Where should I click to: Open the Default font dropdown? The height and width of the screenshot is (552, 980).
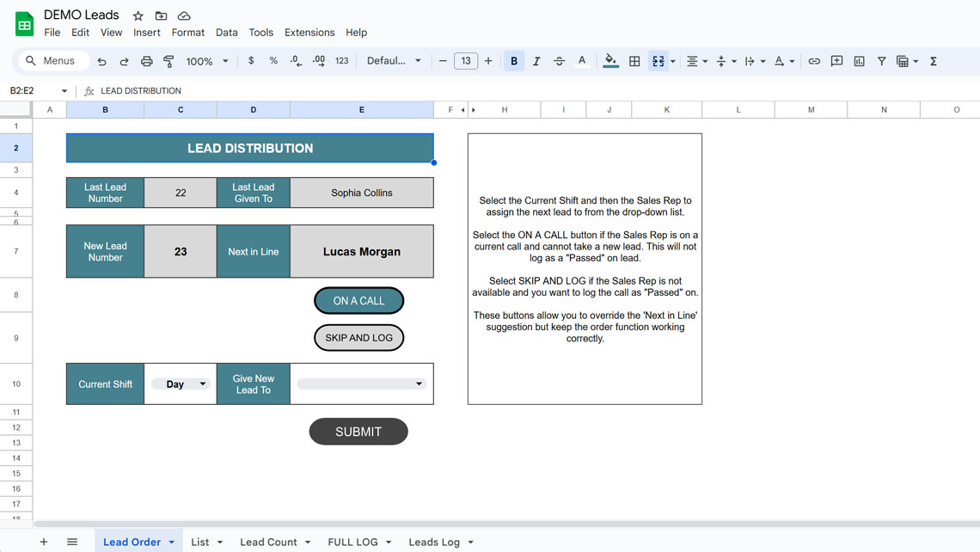(x=394, y=61)
